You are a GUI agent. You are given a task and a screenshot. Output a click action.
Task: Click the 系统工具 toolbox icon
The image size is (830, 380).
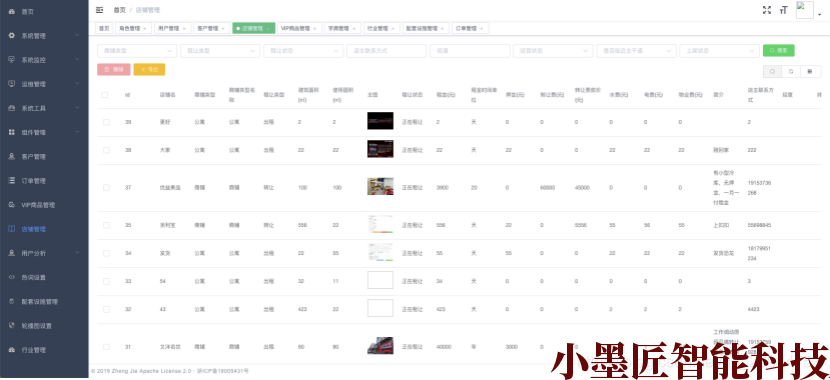[12, 108]
